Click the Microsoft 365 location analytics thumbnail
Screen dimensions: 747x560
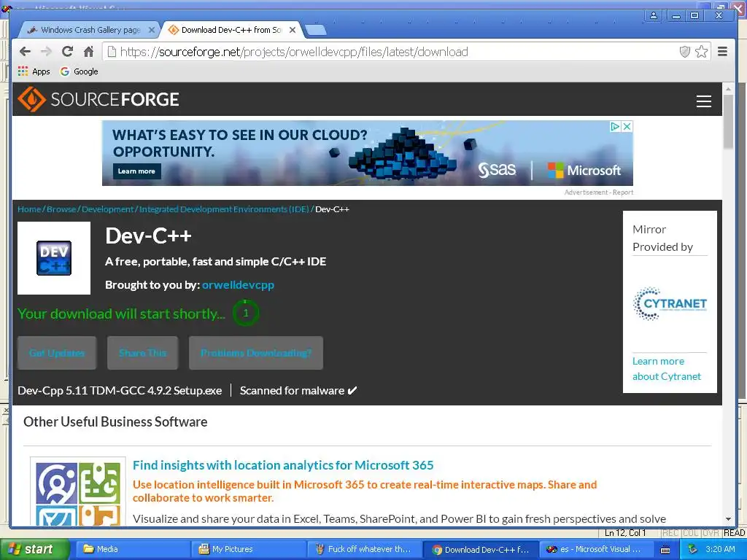tap(78, 491)
